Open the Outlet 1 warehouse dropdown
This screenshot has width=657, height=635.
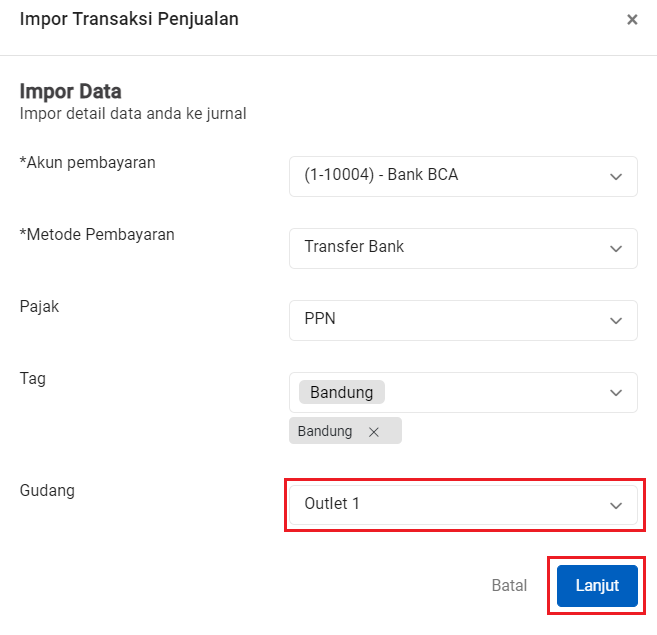pyautogui.click(x=450, y=504)
